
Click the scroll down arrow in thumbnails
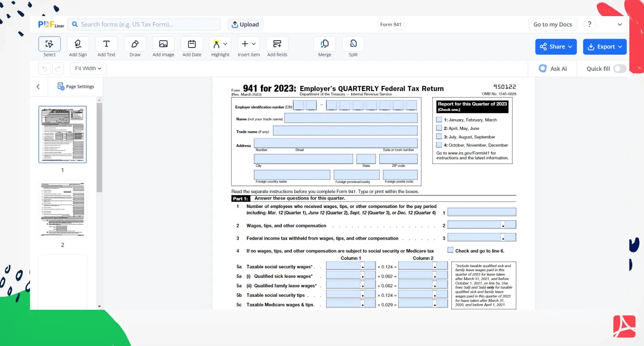point(99,307)
